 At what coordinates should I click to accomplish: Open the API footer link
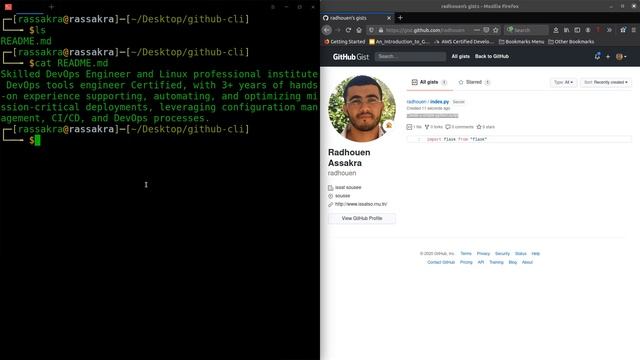coord(481,262)
